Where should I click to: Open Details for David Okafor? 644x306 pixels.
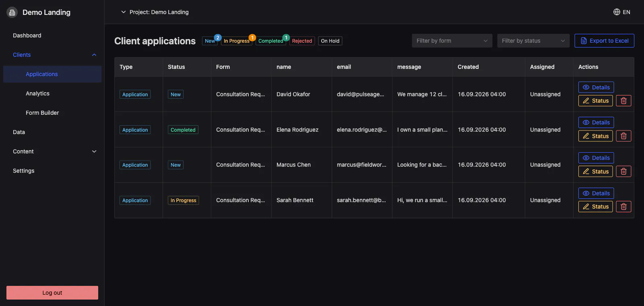coord(596,87)
